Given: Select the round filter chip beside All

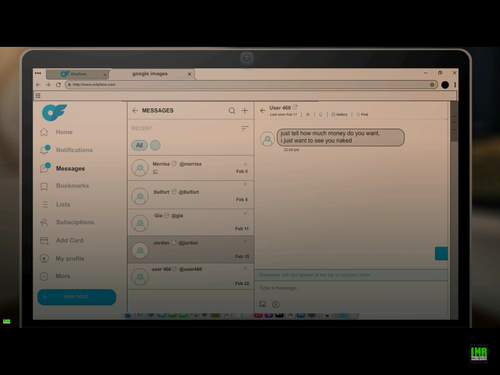Looking at the screenshot, I should 155,145.
